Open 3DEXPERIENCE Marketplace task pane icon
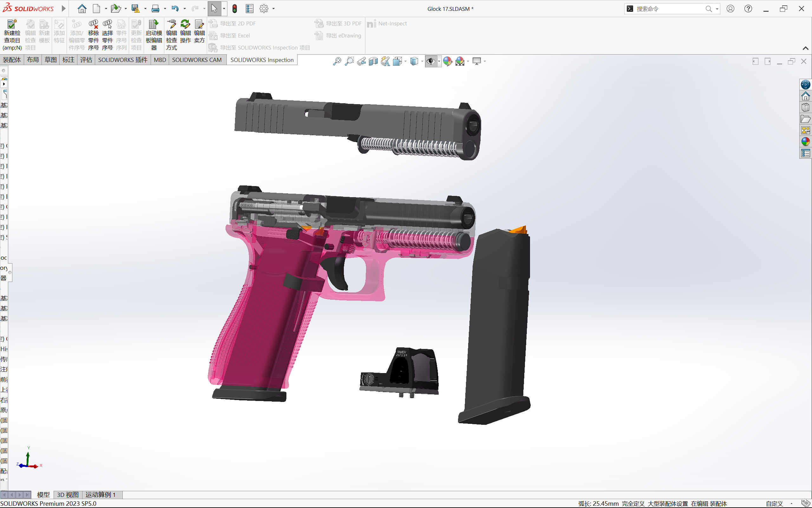This screenshot has height=508, width=812. (805, 85)
